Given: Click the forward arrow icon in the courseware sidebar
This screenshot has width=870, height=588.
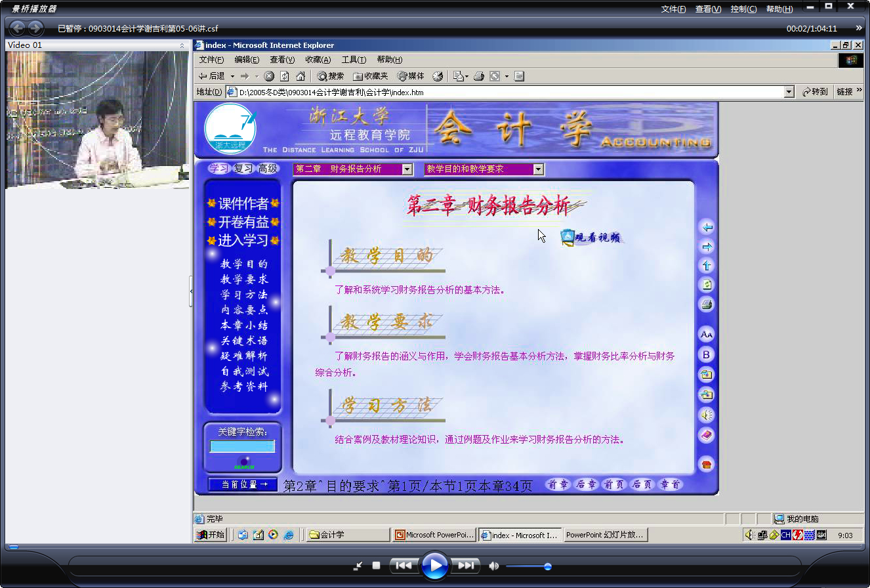Looking at the screenshot, I should pos(707,247).
